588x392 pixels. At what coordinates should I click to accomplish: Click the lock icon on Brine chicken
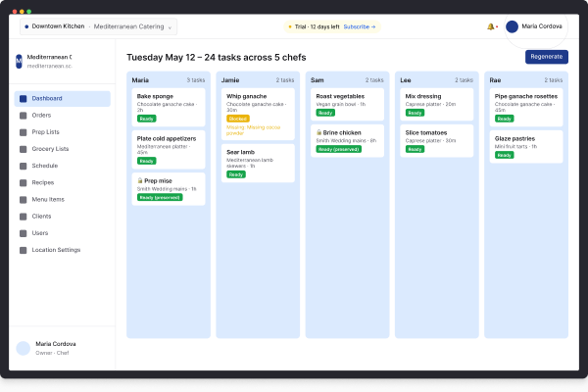(318, 132)
